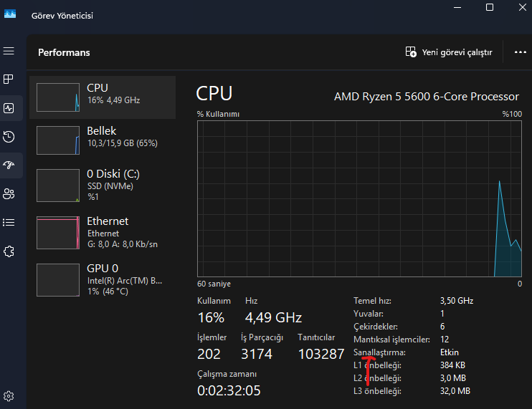
Task: Close the Görev Yöneticisi window
Action: click(521, 8)
